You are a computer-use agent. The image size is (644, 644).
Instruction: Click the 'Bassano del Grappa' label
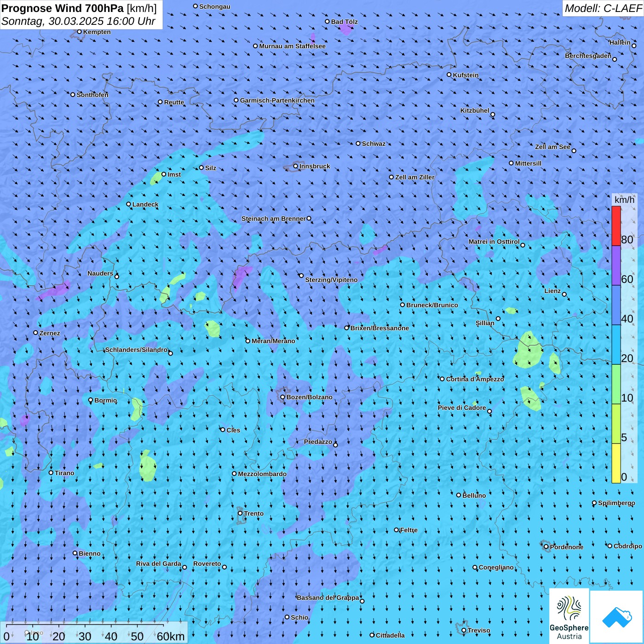[x=328, y=598]
